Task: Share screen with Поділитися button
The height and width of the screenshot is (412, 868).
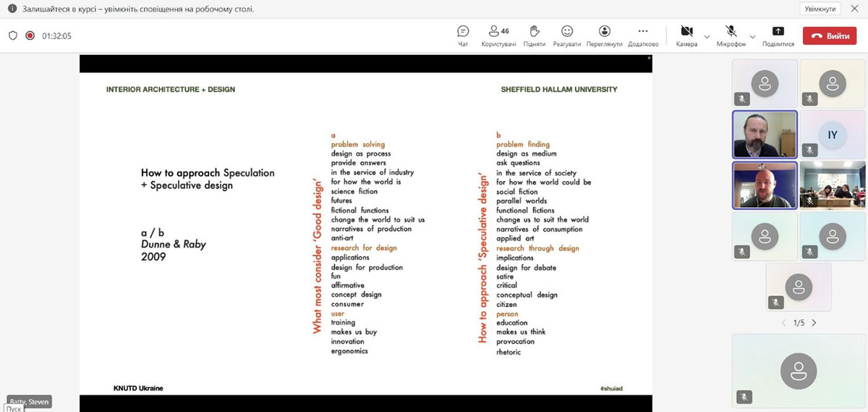Action: [778, 35]
